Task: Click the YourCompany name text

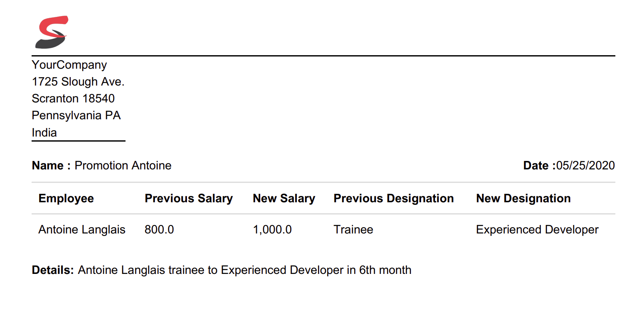Action: (69, 65)
